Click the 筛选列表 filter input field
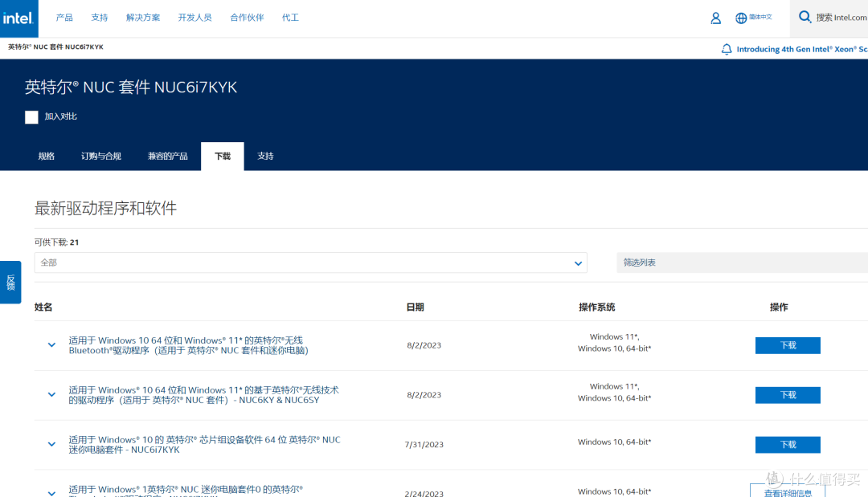This screenshot has width=868, height=497. click(743, 263)
